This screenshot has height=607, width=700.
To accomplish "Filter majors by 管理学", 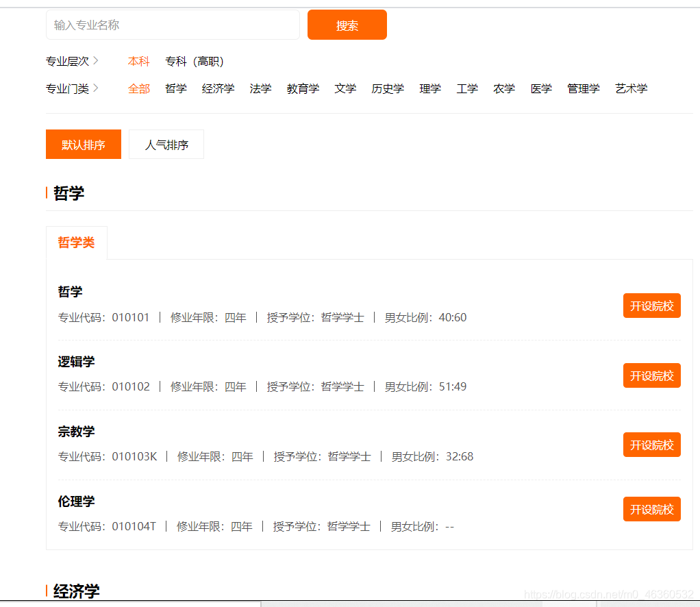I will (x=583, y=88).
